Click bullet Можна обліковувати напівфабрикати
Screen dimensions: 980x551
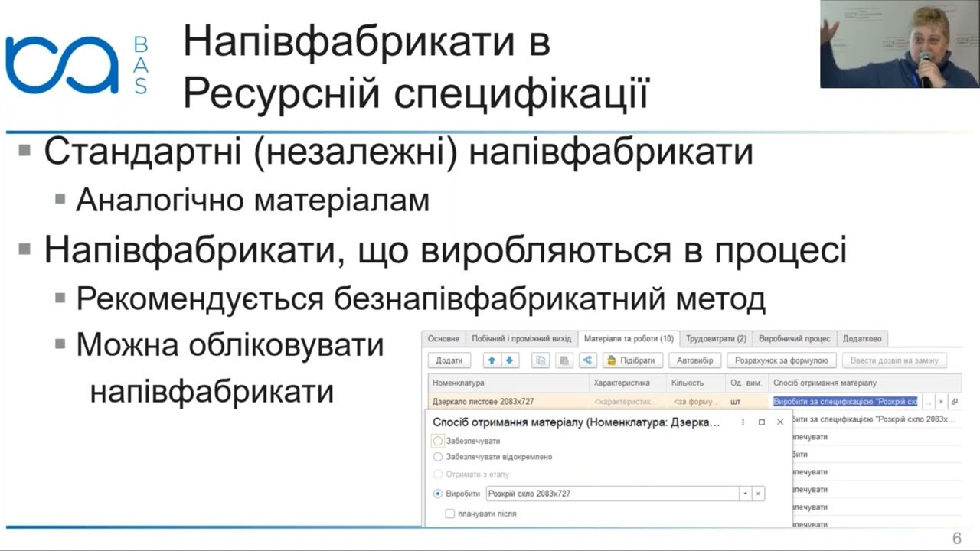pos(230,368)
